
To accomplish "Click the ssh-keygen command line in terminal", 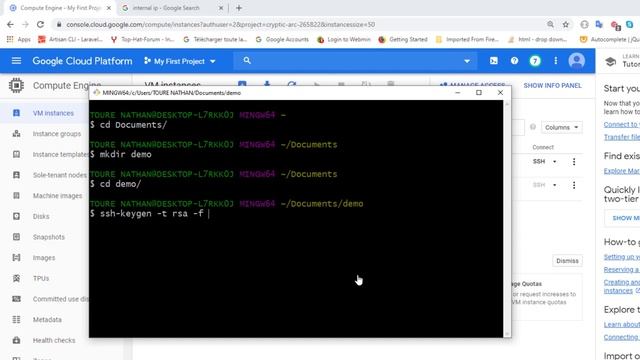I will point(149,213).
